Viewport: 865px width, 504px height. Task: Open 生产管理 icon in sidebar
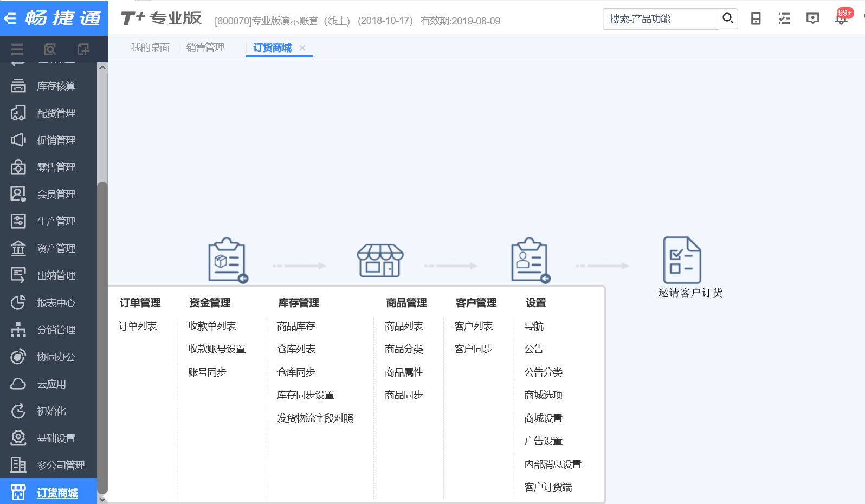pos(18,221)
